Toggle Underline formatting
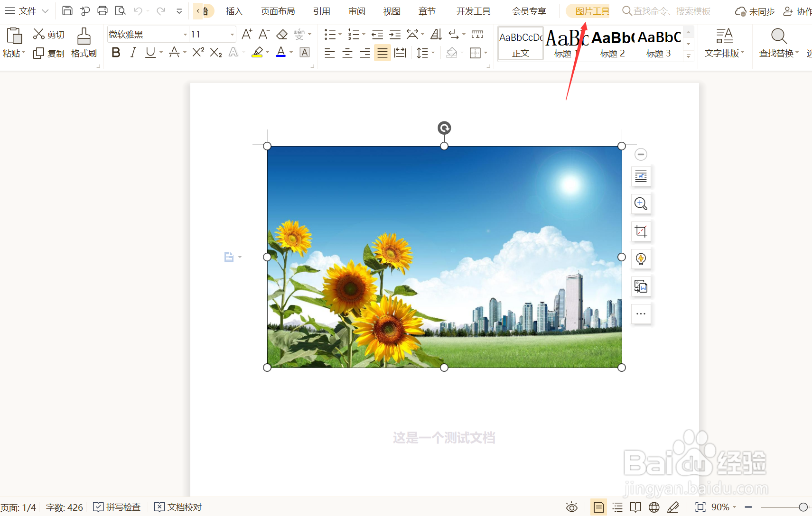This screenshot has width=812, height=516. point(150,53)
